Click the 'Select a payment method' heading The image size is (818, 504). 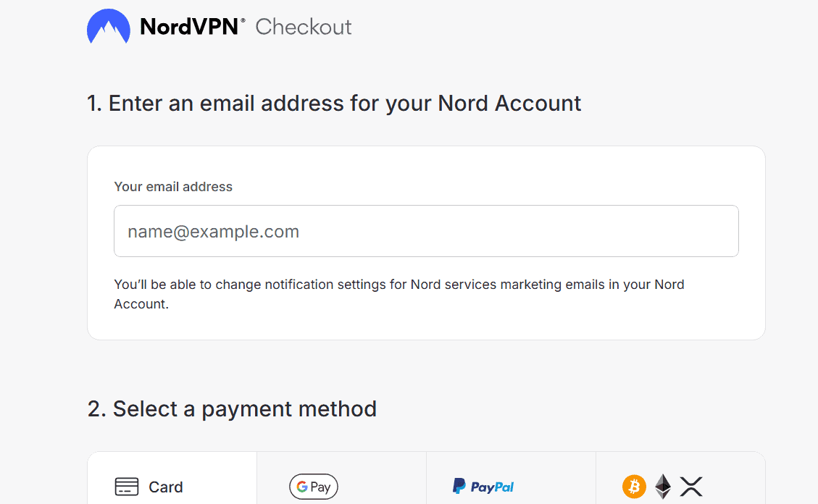(x=232, y=409)
